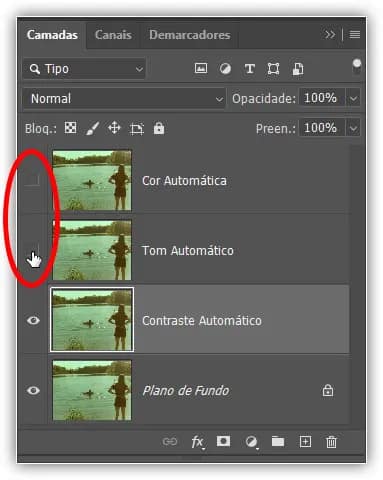383x480 pixels.
Task: Switch to the Camadas tab
Action: (52, 35)
